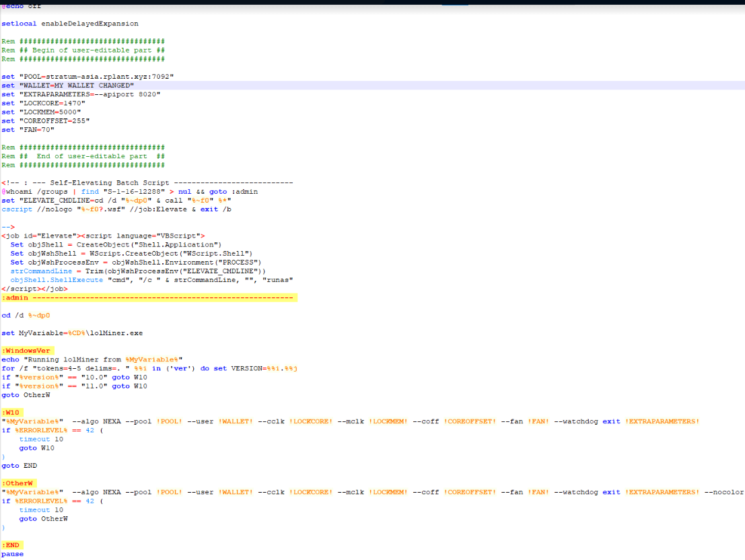Select the :W10 section label

pyautogui.click(x=11, y=412)
